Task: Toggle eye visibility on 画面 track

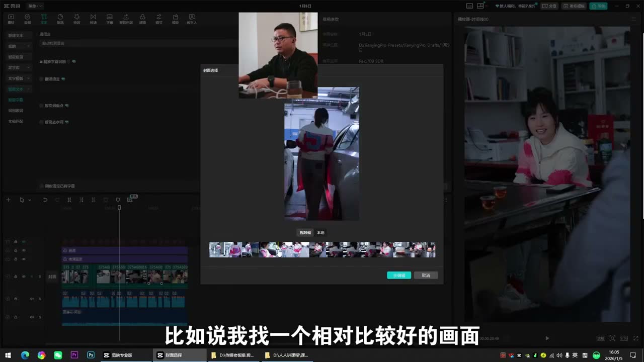Action: tap(23, 250)
